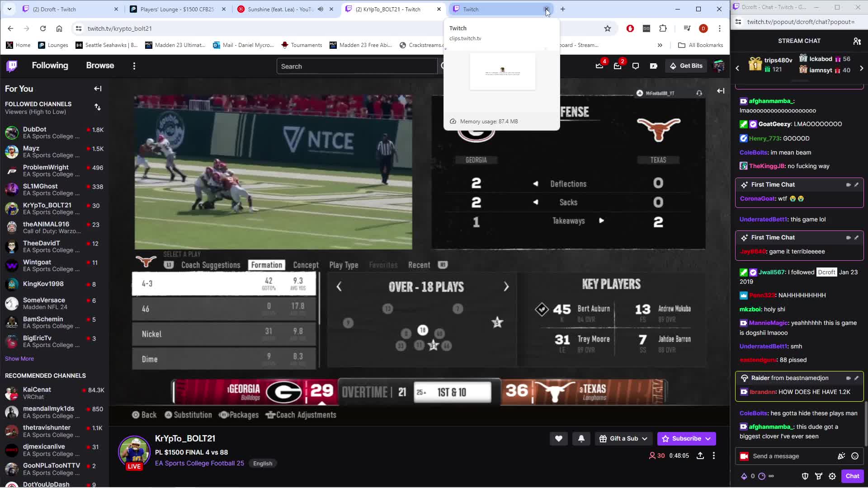Switch to the Players' Lounge tab
The image size is (868, 488).
click(177, 9)
